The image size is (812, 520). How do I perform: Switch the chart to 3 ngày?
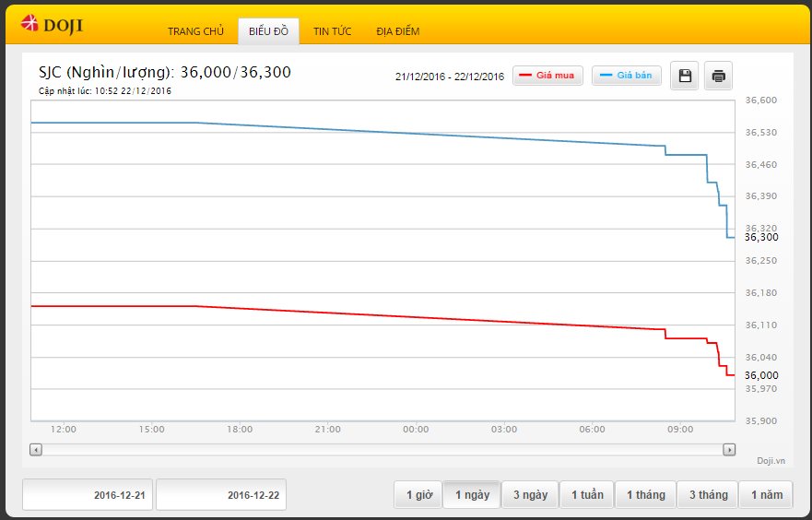(530, 494)
